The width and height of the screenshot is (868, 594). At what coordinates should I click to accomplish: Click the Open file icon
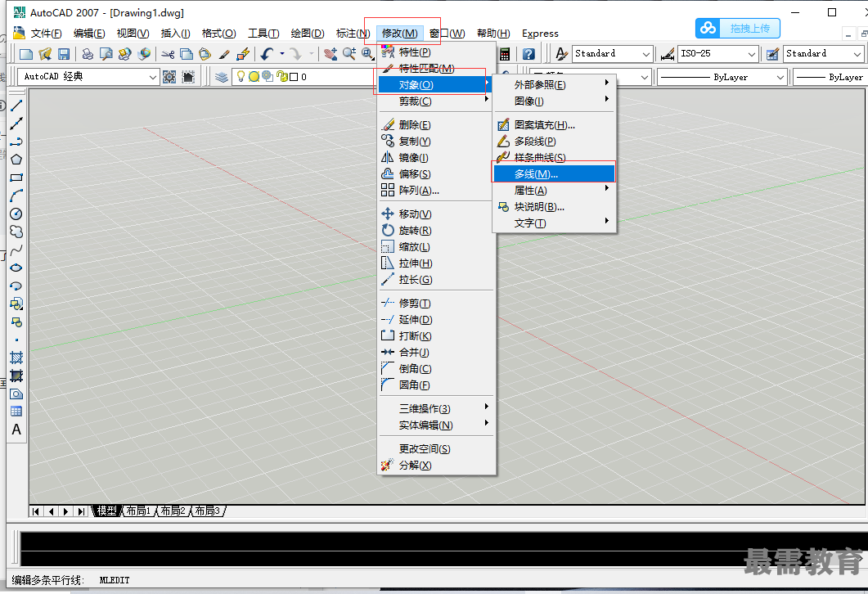pos(45,54)
